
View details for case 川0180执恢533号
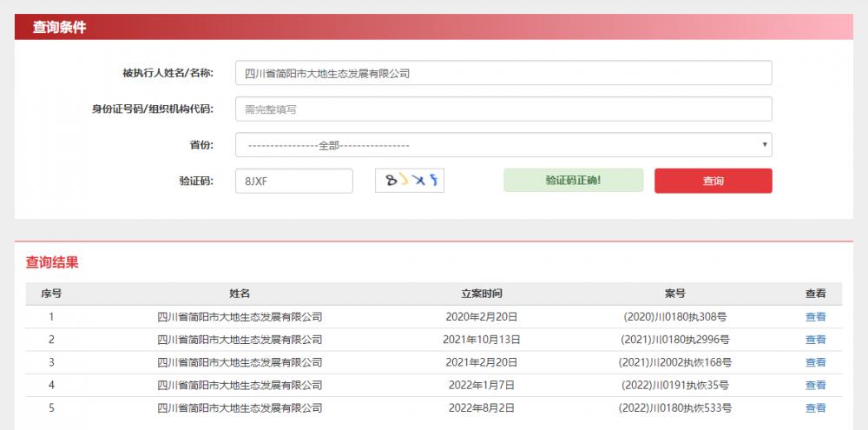(x=815, y=407)
